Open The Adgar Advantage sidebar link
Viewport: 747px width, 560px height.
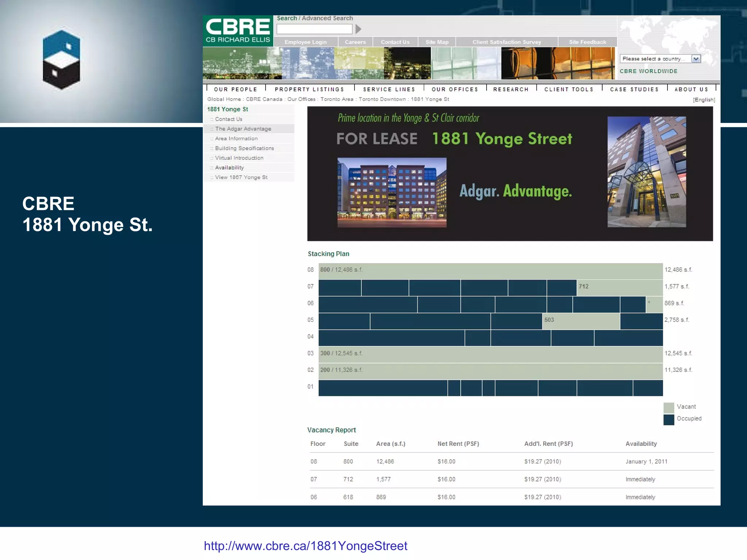(243, 129)
